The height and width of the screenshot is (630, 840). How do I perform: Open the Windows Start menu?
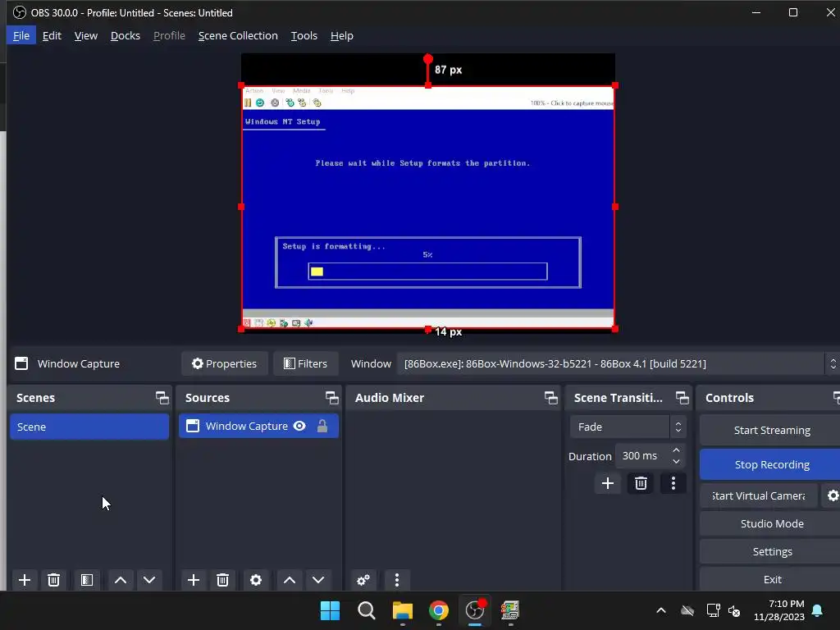330,610
